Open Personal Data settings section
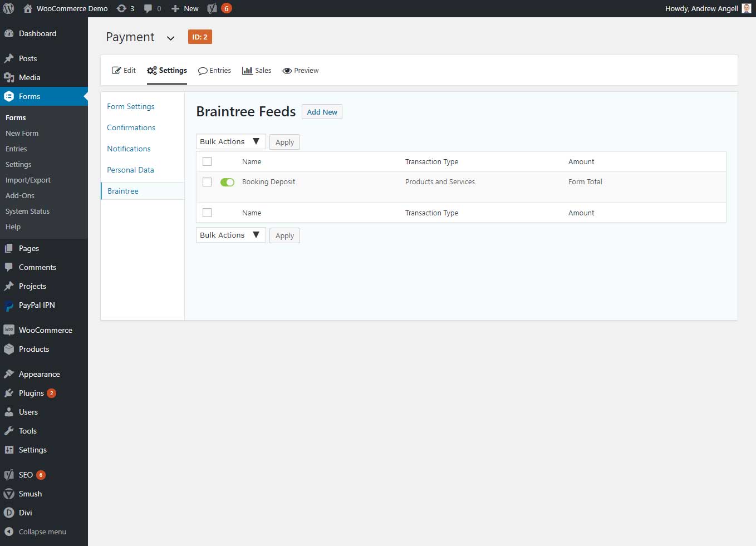756x546 pixels. tap(130, 170)
